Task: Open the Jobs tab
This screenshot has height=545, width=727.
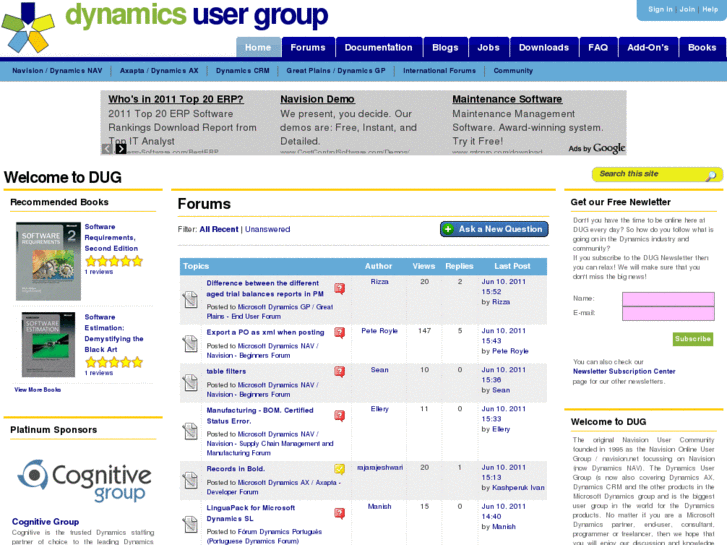Action: pyautogui.click(x=489, y=47)
